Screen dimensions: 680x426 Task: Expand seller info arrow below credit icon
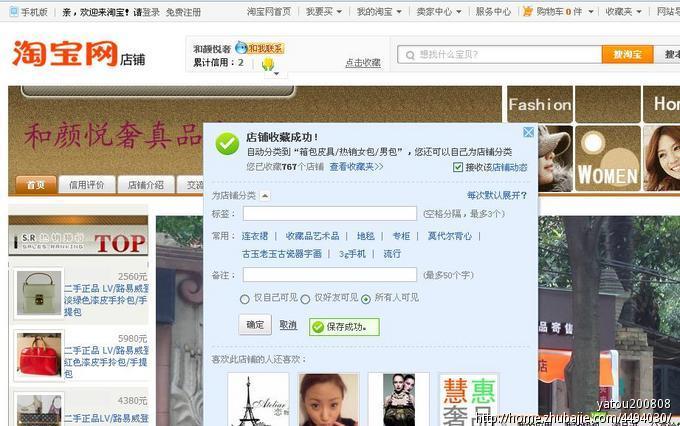pos(276,74)
